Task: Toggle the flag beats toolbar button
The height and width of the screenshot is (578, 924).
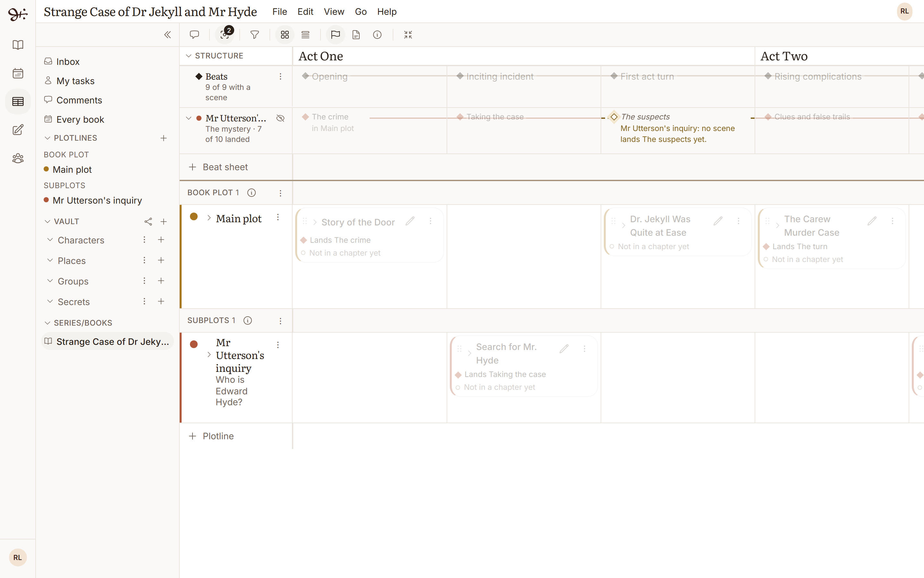Action: coord(336,35)
